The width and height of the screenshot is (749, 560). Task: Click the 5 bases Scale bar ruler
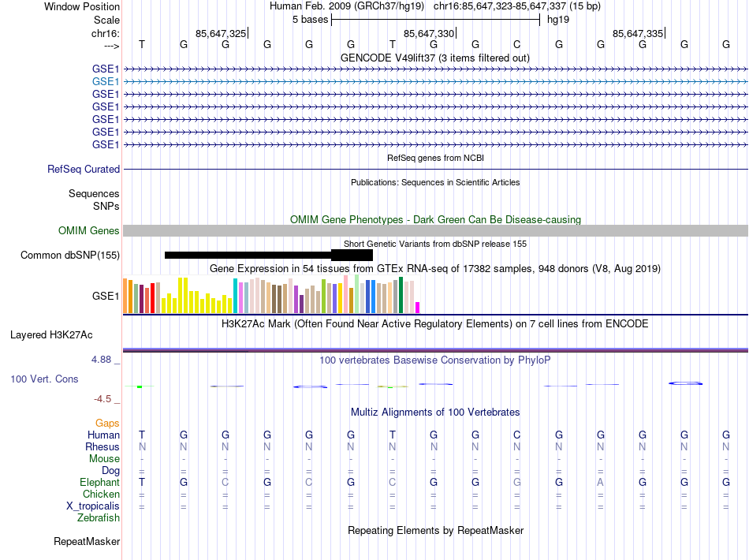click(435, 19)
